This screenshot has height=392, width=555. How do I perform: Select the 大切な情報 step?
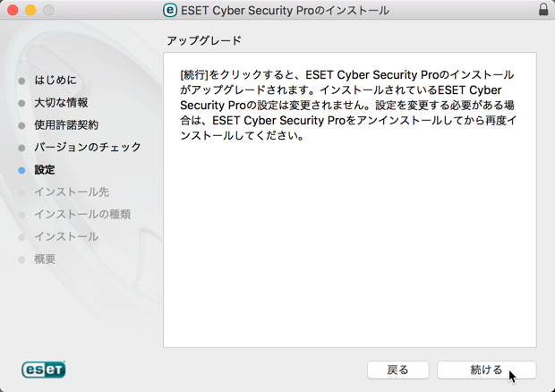[x=61, y=103]
